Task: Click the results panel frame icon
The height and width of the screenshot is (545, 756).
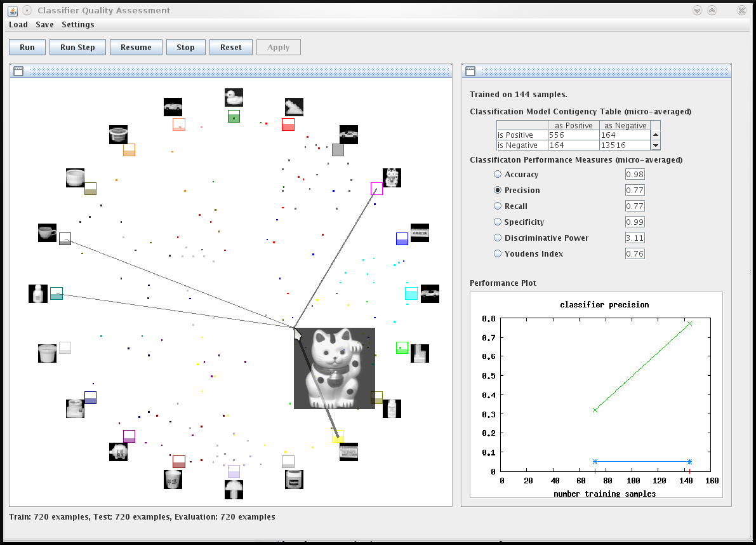Action: (470, 71)
